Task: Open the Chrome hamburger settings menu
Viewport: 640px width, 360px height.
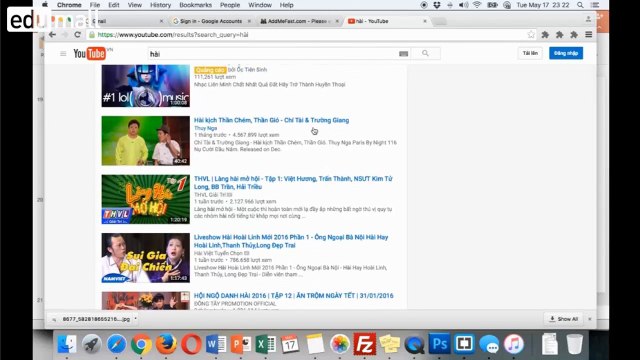Action: click(x=589, y=35)
